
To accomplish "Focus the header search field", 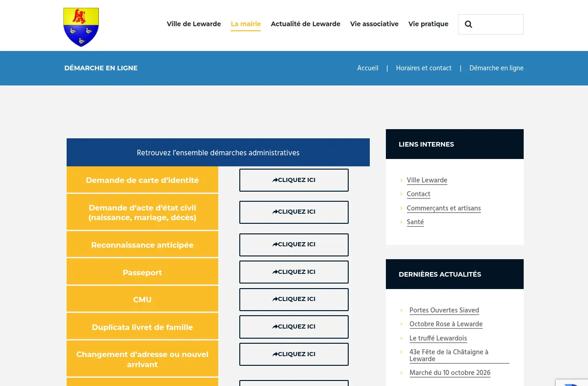I will (491, 24).
